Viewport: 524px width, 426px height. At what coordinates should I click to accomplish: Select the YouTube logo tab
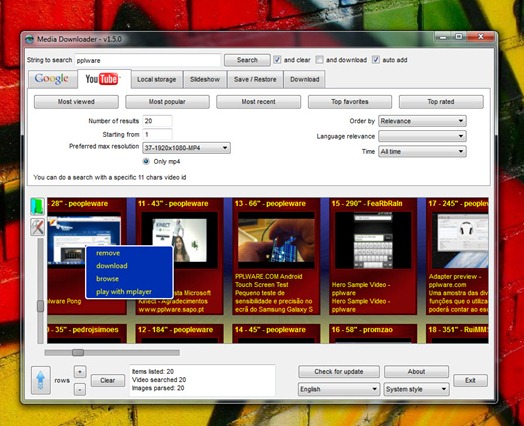(x=104, y=79)
